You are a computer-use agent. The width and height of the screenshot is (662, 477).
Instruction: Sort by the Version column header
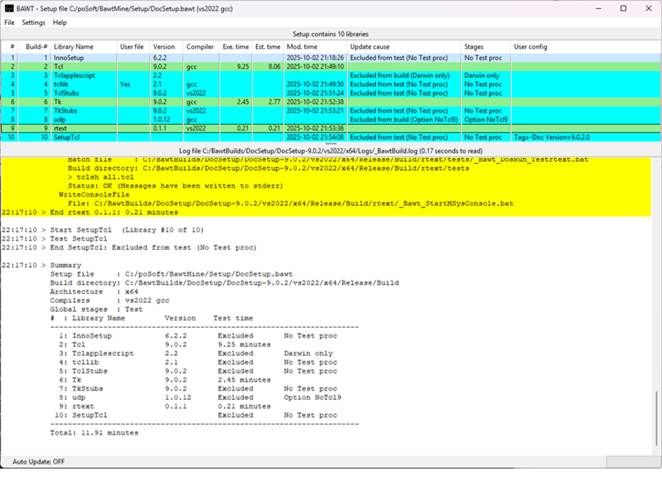pos(163,46)
